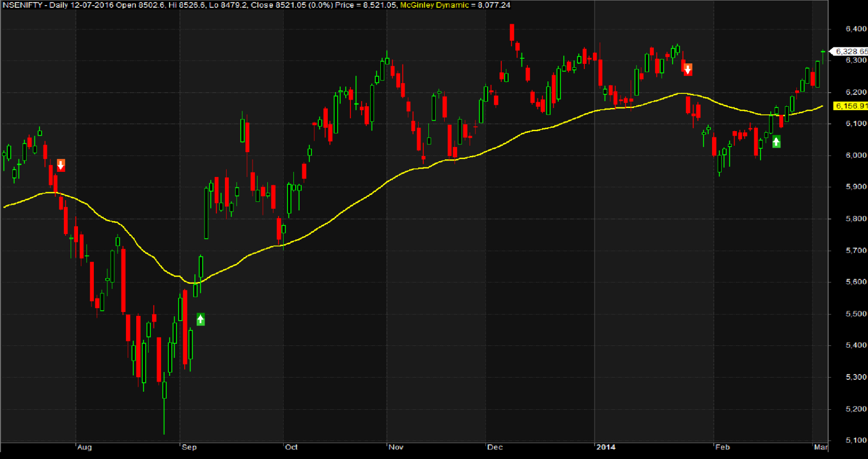This screenshot has height=459, width=868.
Task: Select the red sell arrow in January 2014
Action: pos(688,69)
